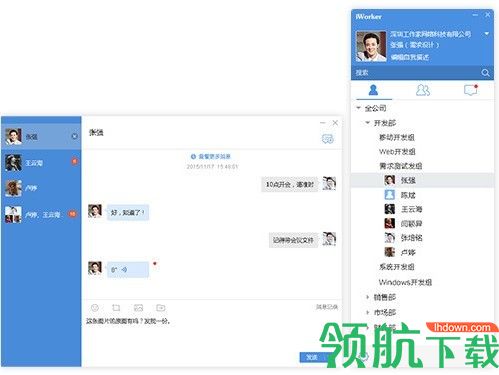Click the send file folder icon in chat toolbar
Screen dimensions: 499x375
pyautogui.click(x=161, y=308)
